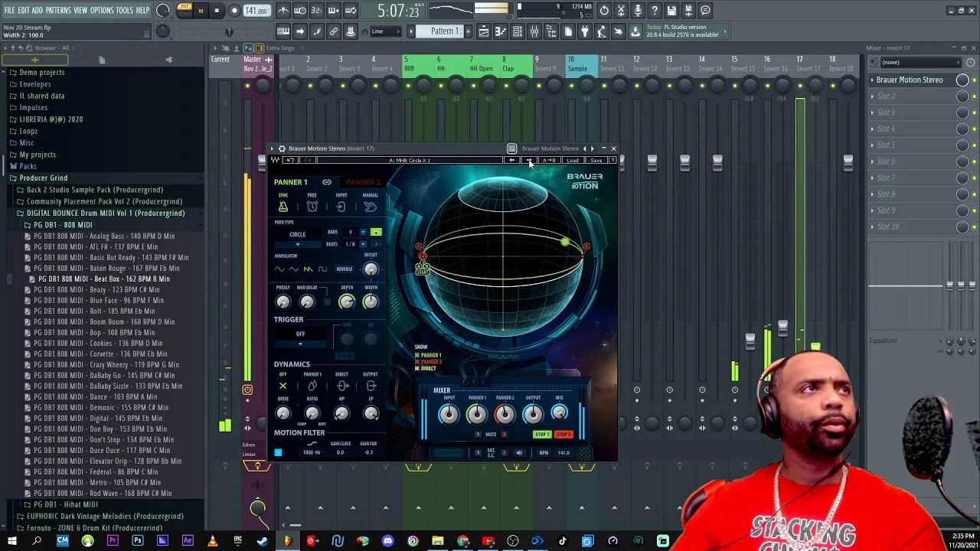
Task: Open the Bars value dropdown arrow
Action: (x=363, y=232)
